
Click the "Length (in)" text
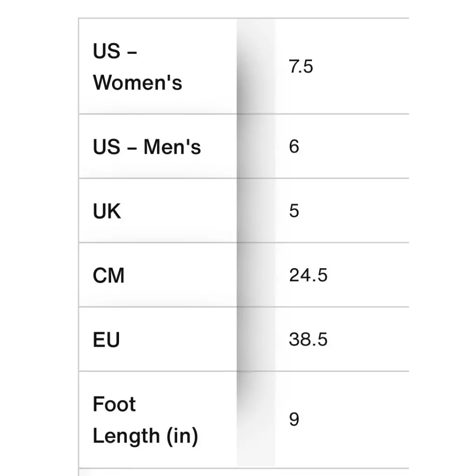click(x=145, y=436)
